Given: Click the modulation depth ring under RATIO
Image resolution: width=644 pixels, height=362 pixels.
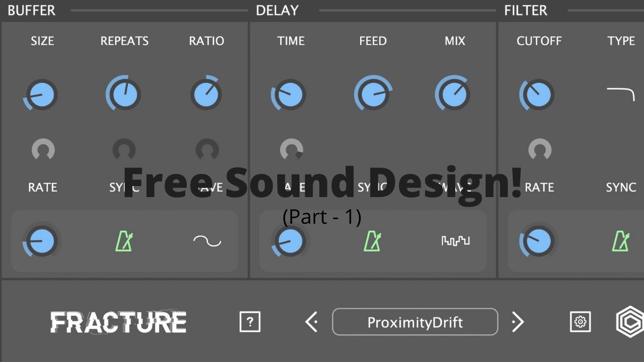Looking at the screenshot, I should pos(207,149).
